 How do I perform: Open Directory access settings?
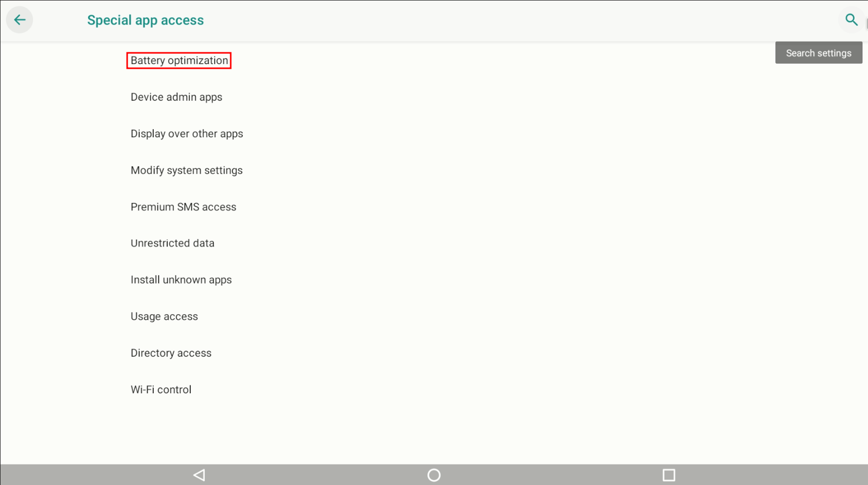pyautogui.click(x=171, y=353)
